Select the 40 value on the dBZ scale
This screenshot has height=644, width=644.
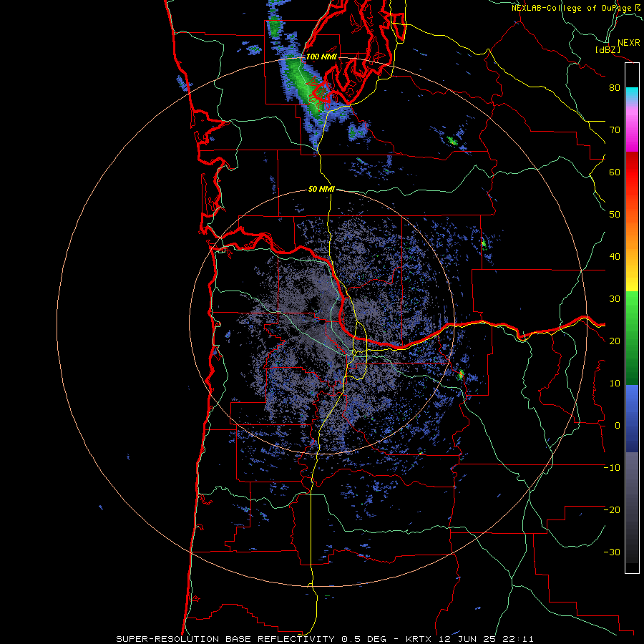(615, 257)
